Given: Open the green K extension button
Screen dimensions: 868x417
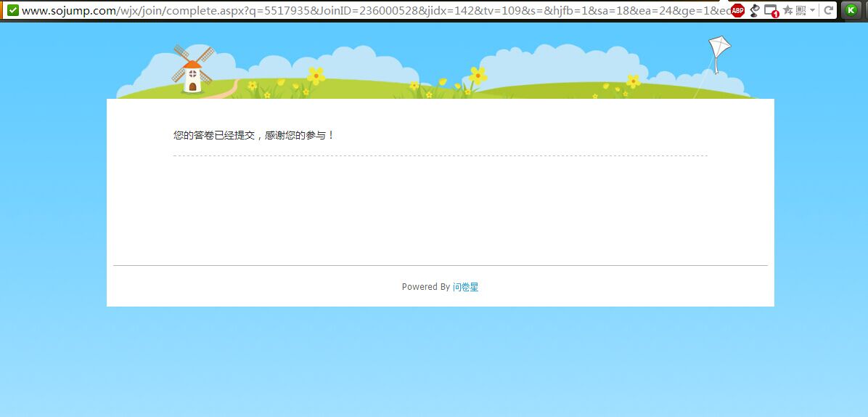Looking at the screenshot, I should coord(851,10).
